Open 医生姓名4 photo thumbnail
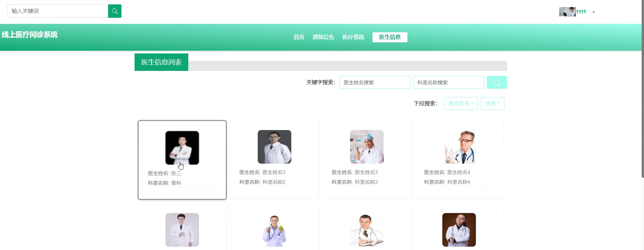This screenshot has width=644, height=250. (459, 147)
